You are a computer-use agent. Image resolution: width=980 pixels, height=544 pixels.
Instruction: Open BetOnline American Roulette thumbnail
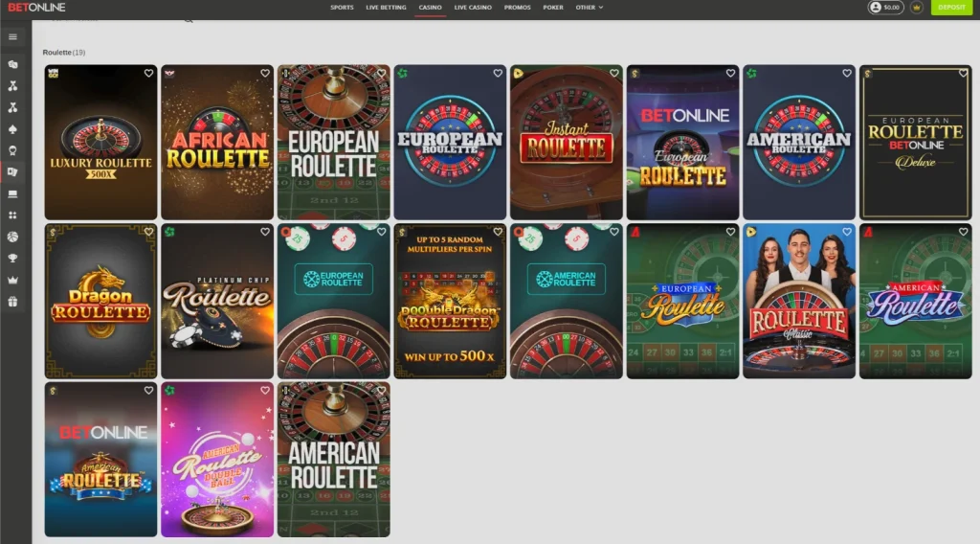pyautogui.click(x=100, y=460)
